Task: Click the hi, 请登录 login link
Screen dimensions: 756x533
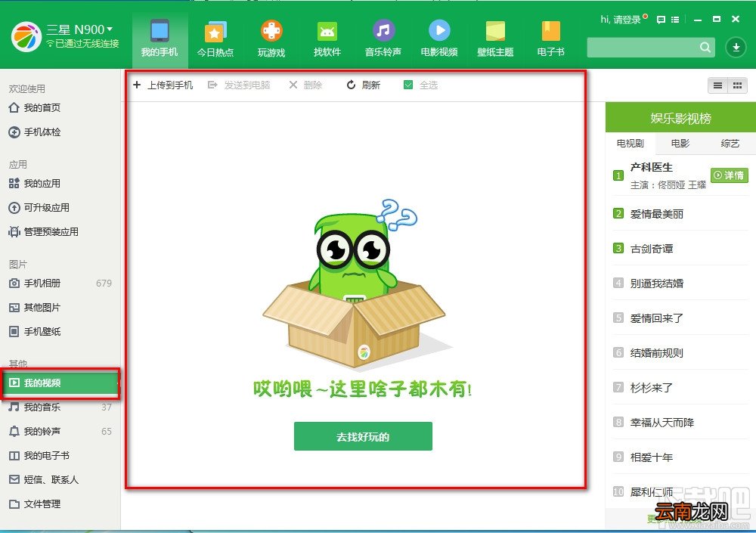Action: click(x=621, y=20)
